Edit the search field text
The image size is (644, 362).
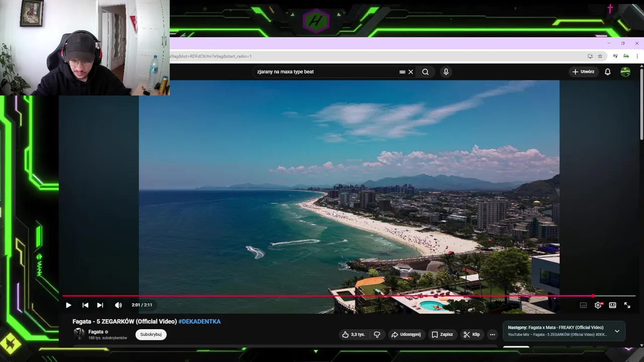[326, 72]
